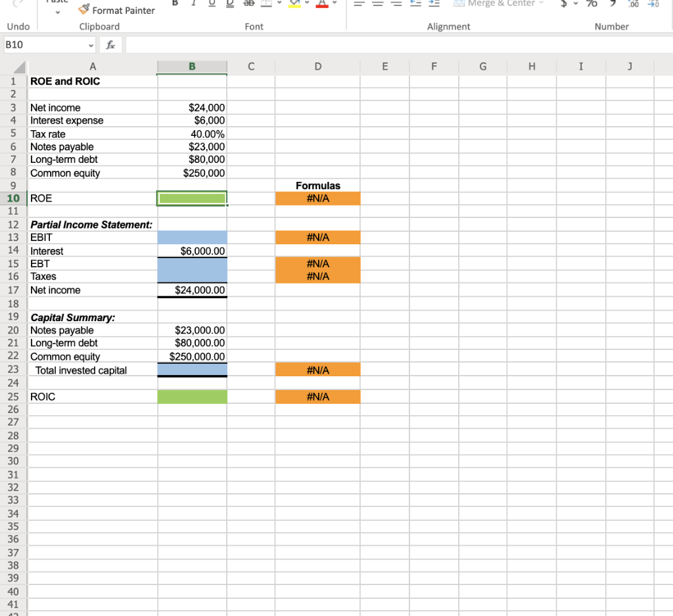
Task: Apply strikethrough formatting
Action: point(248,4)
